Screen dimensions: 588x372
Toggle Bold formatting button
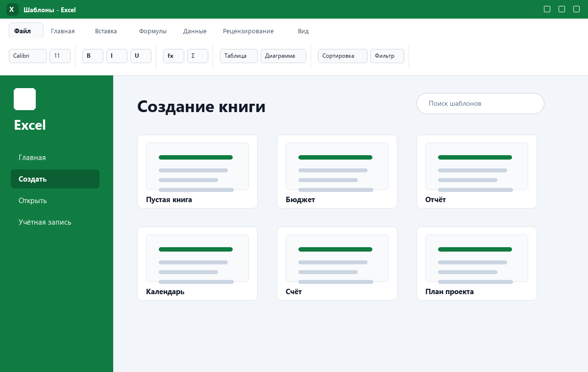coord(93,56)
